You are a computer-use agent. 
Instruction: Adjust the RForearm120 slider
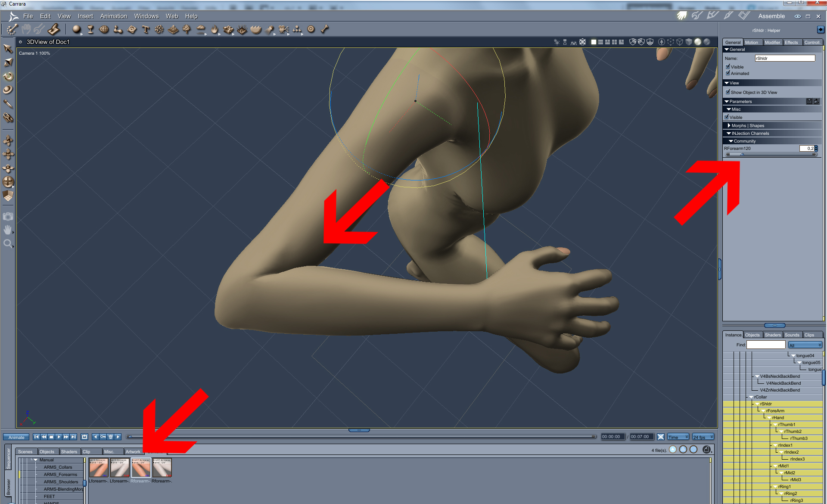point(742,154)
